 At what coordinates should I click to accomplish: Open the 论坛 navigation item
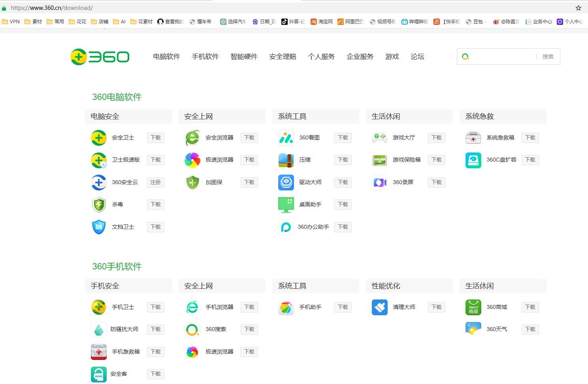(417, 56)
